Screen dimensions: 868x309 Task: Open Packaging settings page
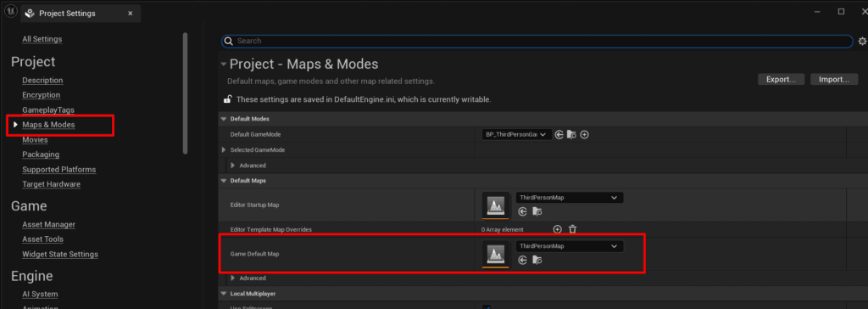click(x=41, y=154)
